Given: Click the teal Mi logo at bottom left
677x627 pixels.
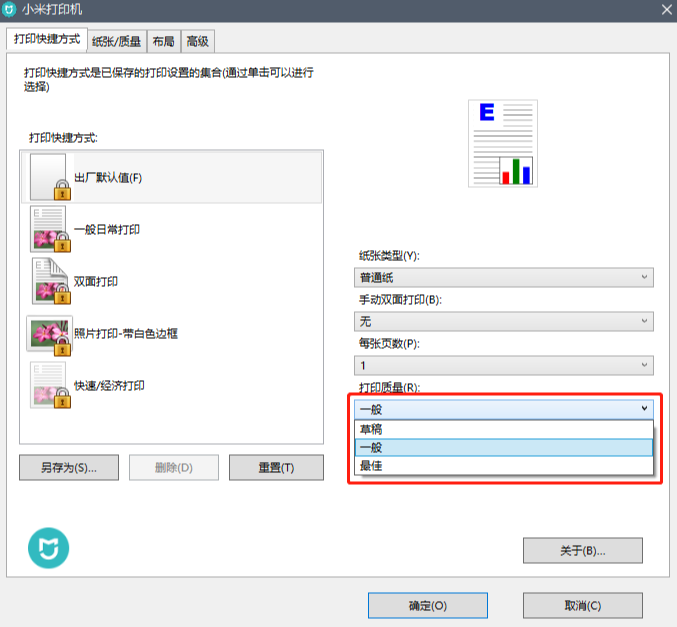Looking at the screenshot, I should point(48,548).
